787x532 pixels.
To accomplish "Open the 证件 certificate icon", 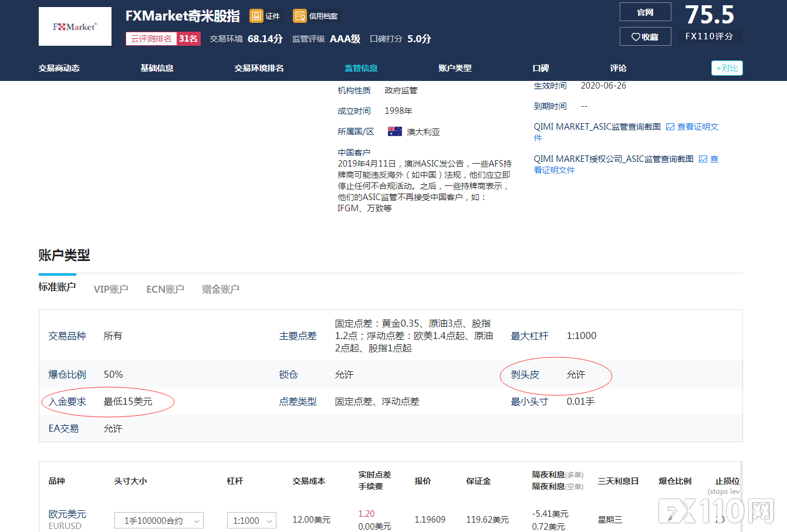I will click(x=256, y=16).
